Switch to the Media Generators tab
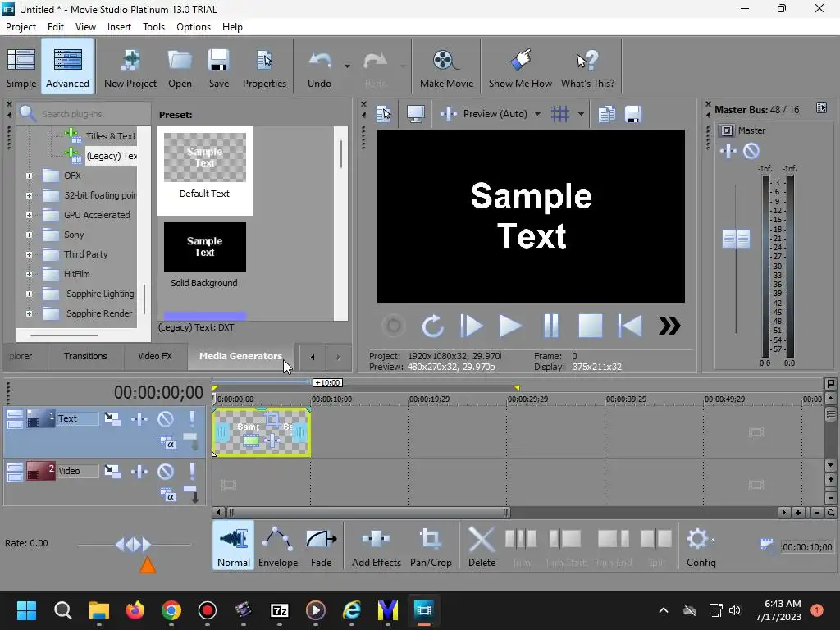 240,356
